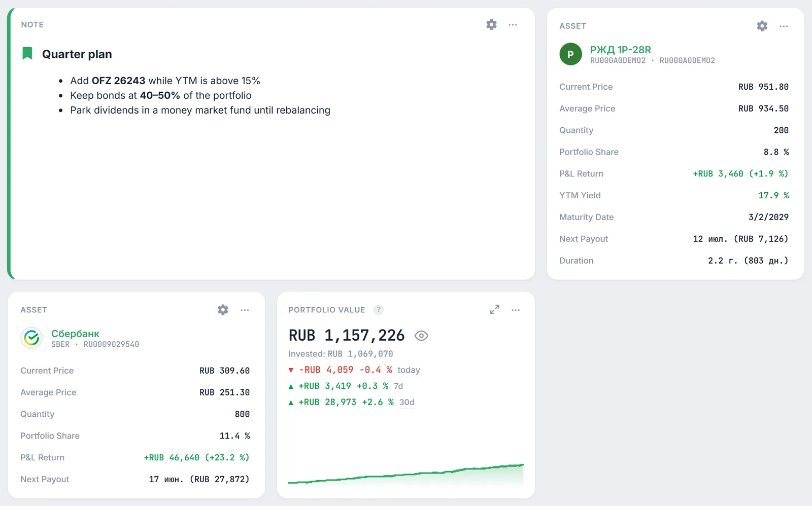Click the Сбербанк logo icon

pos(31,338)
